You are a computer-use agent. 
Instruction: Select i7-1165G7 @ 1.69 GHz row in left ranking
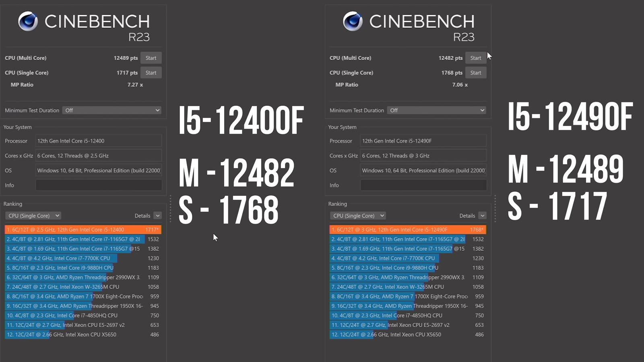[x=83, y=249]
